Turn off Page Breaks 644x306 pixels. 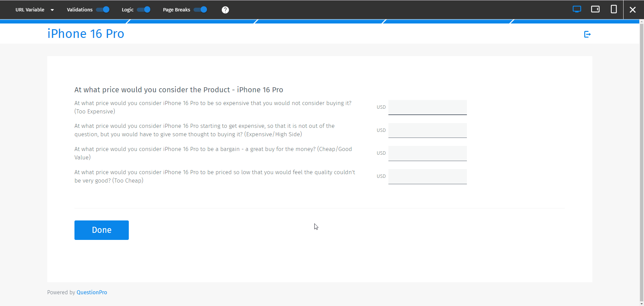tap(200, 10)
